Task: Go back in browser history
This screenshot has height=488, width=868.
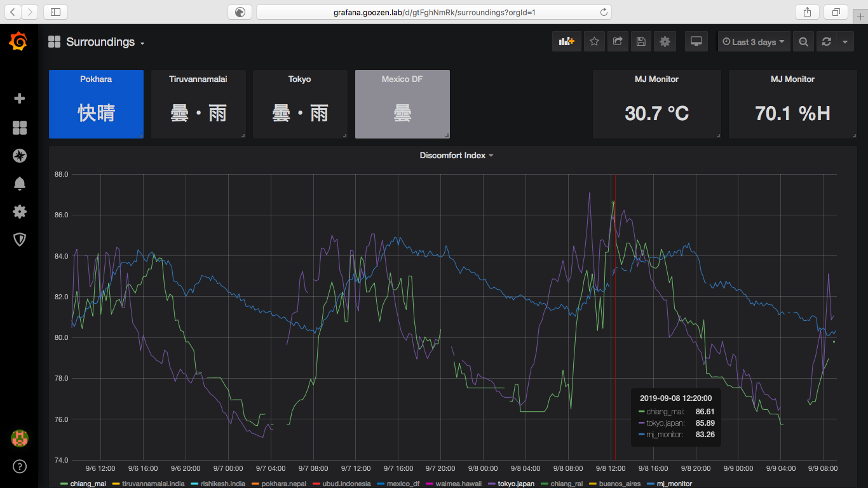Action: tap(13, 11)
